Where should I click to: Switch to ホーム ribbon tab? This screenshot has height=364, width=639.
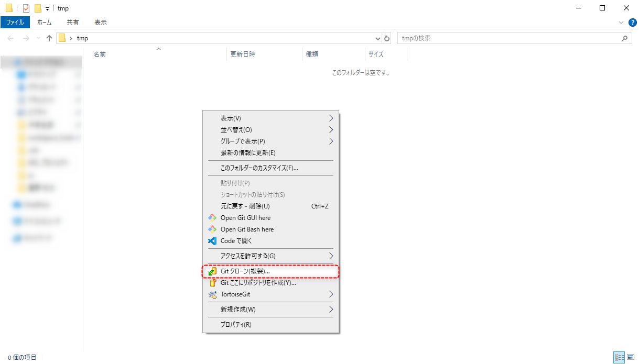45,23
